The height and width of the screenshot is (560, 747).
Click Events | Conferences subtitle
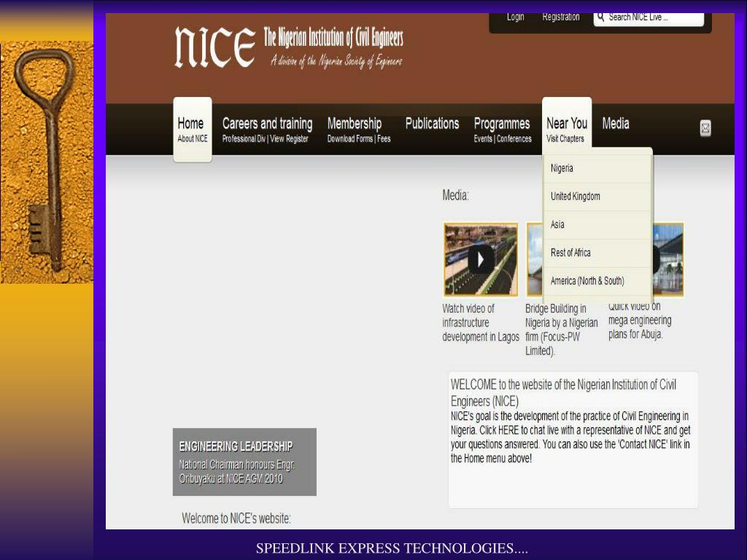(x=503, y=139)
